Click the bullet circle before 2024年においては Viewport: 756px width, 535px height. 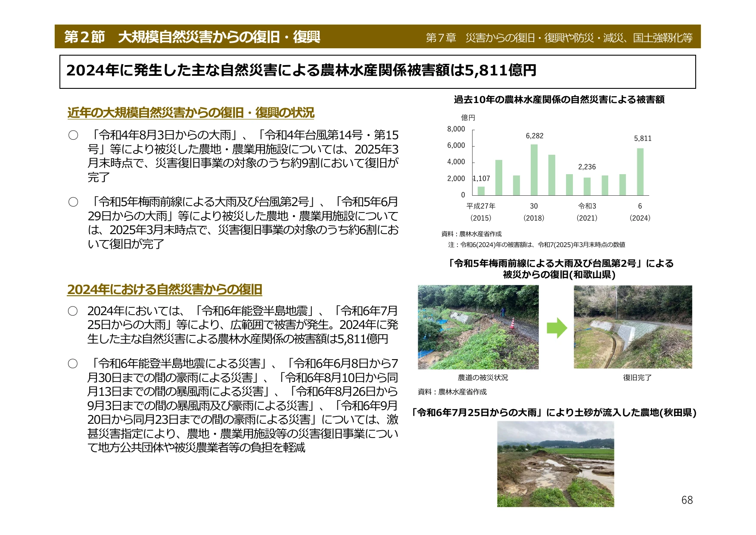[x=73, y=311]
